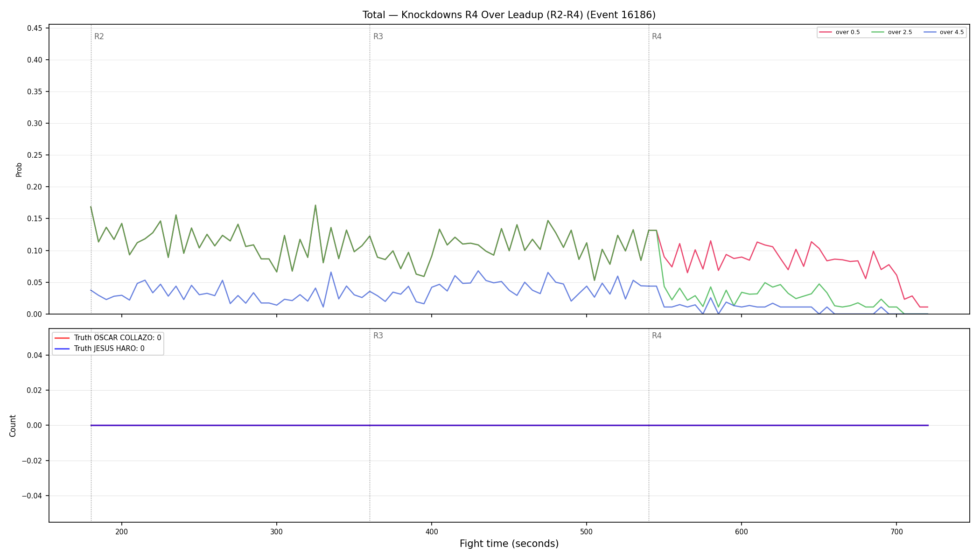The image size is (980, 560).
Task: Click the 400 tick label on time axis
Action: click(x=432, y=532)
